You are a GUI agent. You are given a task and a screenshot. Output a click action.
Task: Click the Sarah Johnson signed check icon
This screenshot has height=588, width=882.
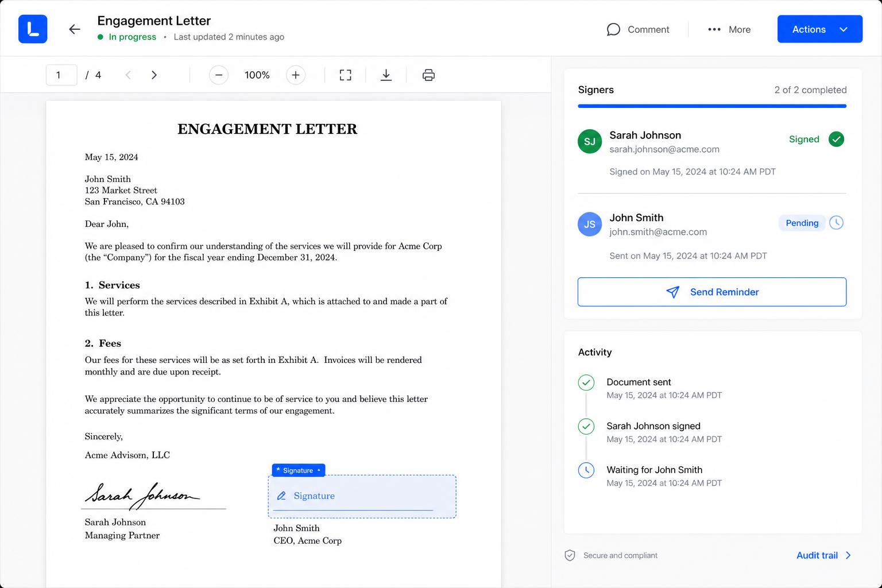(x=586, y=426)
